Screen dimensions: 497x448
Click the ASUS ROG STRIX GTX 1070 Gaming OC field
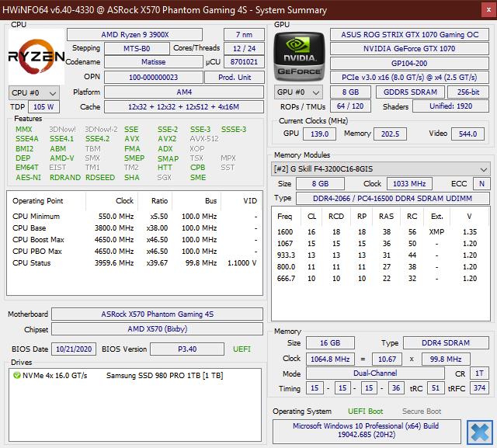[x=409, y=34]
